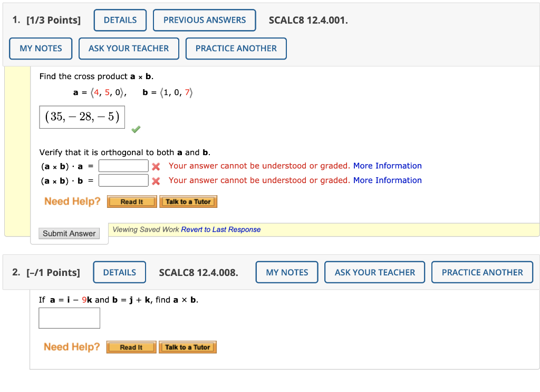This screenshot has width=540, height=392.
Task: Open MY NOTES for question 1
Action: click(x=40, y=48)
